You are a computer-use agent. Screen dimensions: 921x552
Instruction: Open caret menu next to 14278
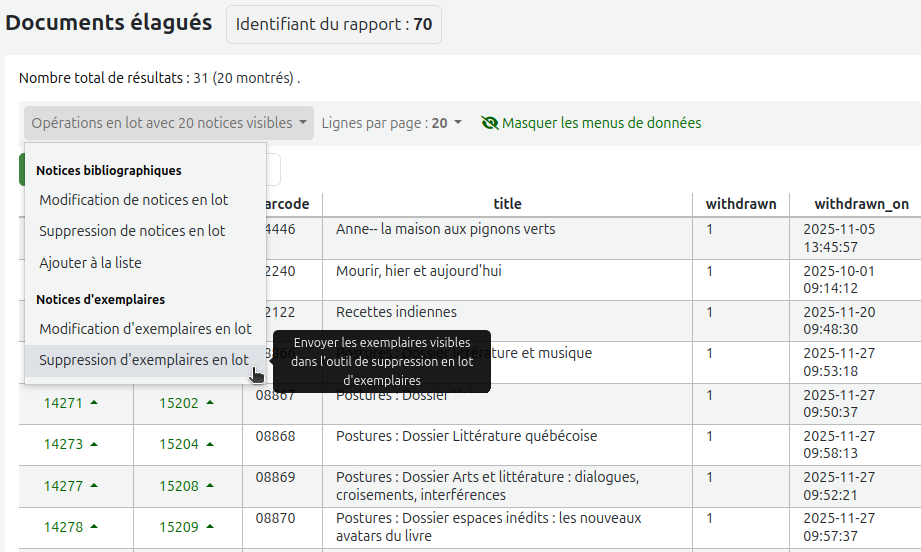coord(94,527)
